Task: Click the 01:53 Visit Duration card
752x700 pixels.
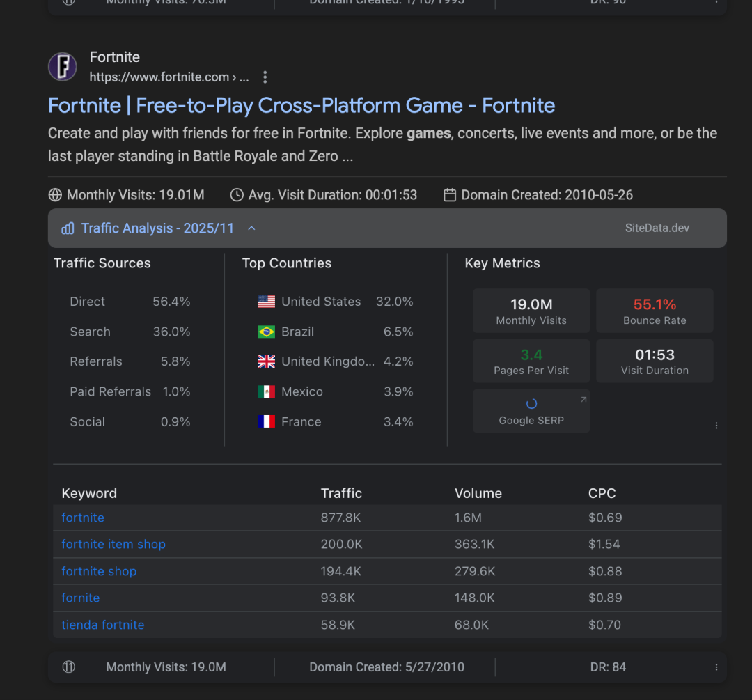Action: tap(655, 361)
